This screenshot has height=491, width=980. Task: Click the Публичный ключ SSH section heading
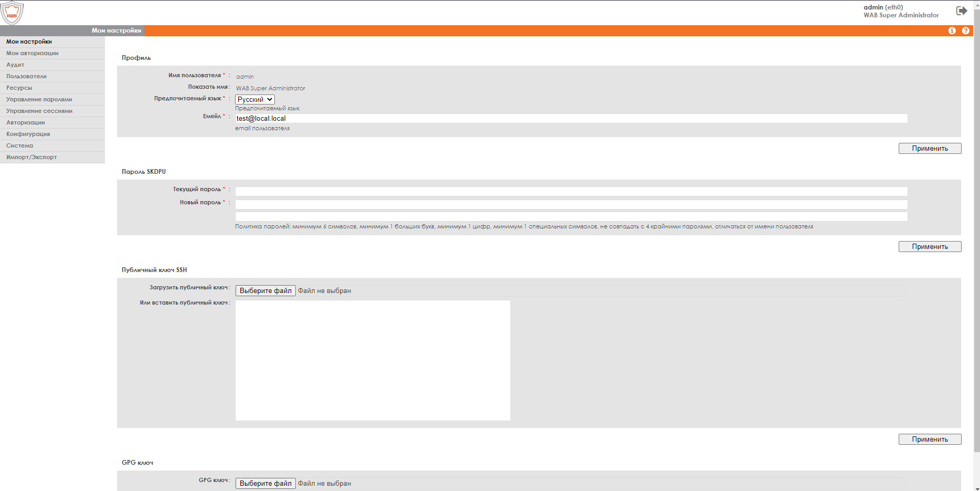coord(154,270)
